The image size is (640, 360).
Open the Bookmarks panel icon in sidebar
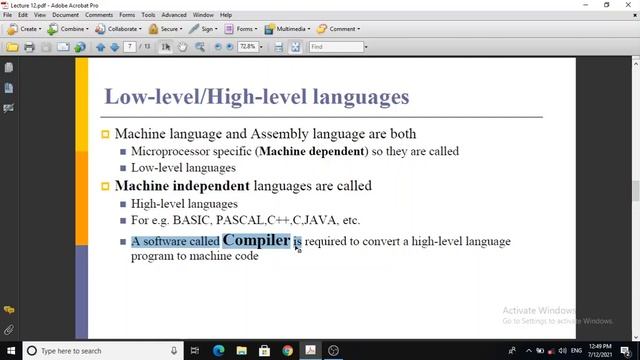point(9,88)
